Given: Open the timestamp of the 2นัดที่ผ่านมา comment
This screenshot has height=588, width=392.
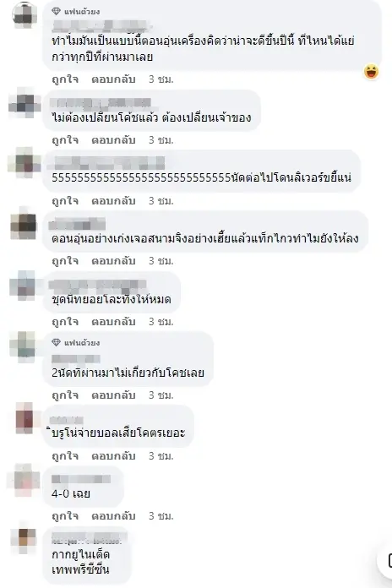Looking at the screenshot, I should point(161,395).
